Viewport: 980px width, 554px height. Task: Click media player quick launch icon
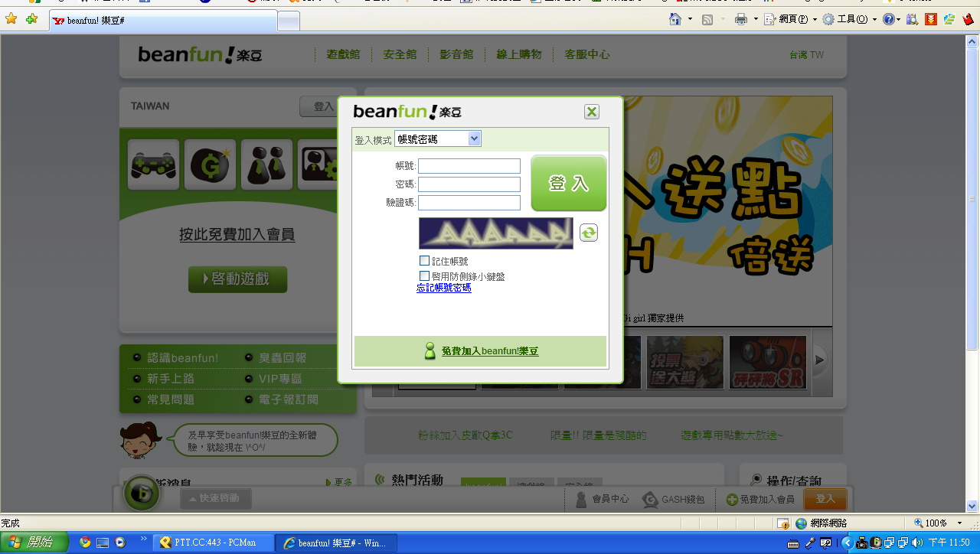pos(120,543)
